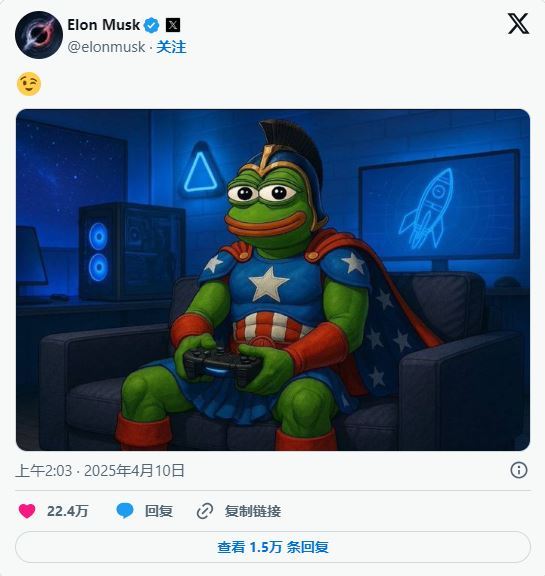Click the rocket monitor in image

coord(440,206)
